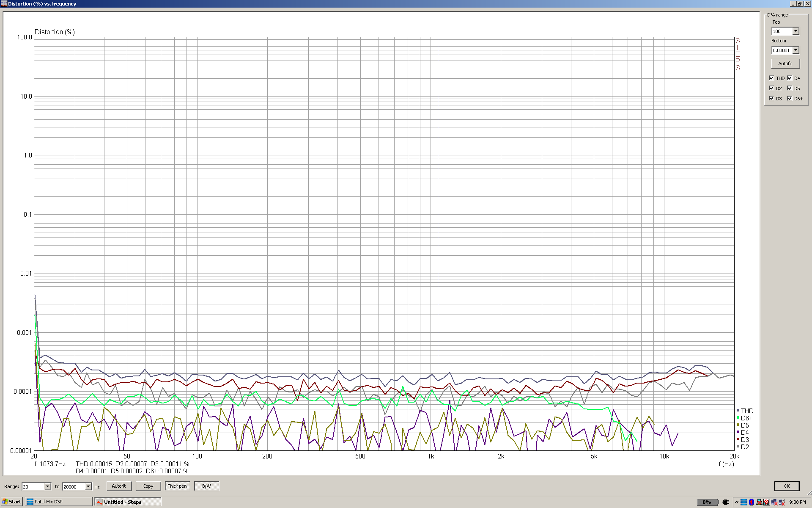Open the Windows Start menu
Screen dimensions: 812x508
[12, 502]
